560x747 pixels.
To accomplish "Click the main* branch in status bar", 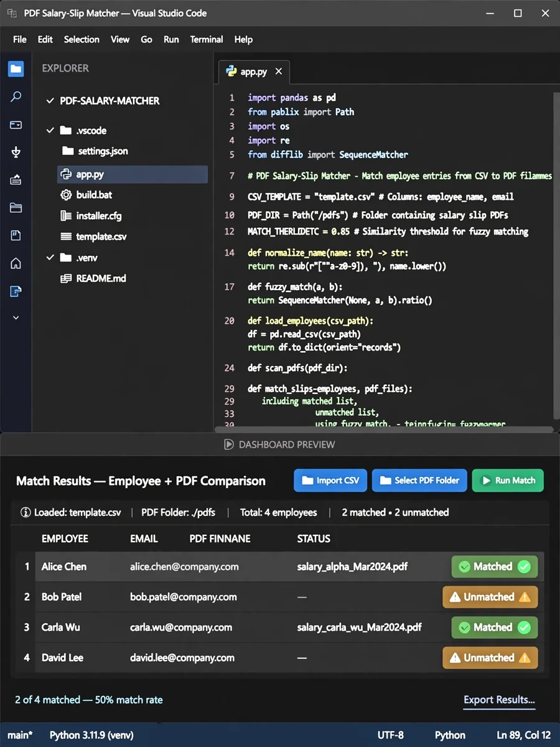I will click(19, 735).
